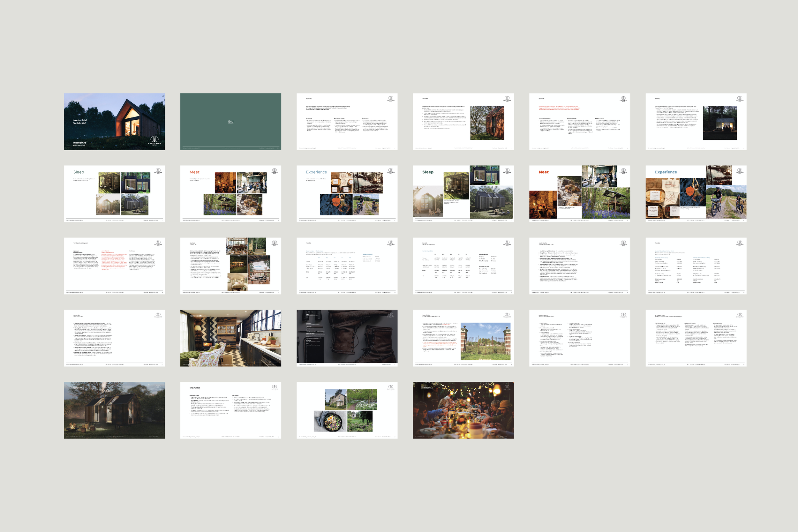This screenshot has width=798, height=532.
Task: Open Summary slide with night cabin photo
Action: (x=696, y=122)
